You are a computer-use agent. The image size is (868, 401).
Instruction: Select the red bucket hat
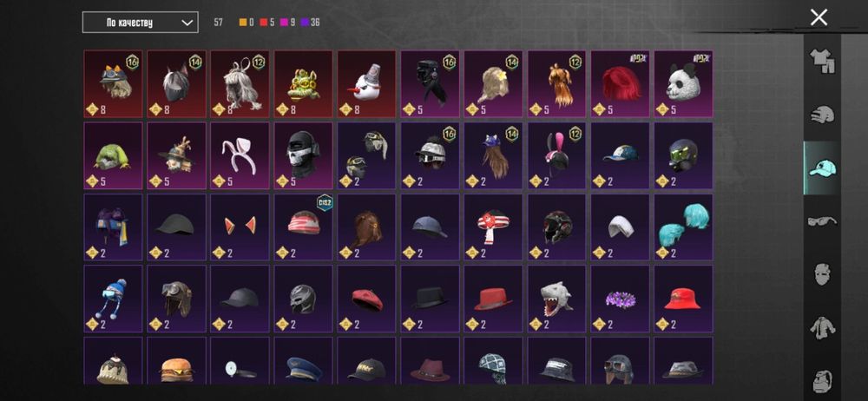(683, 299)
